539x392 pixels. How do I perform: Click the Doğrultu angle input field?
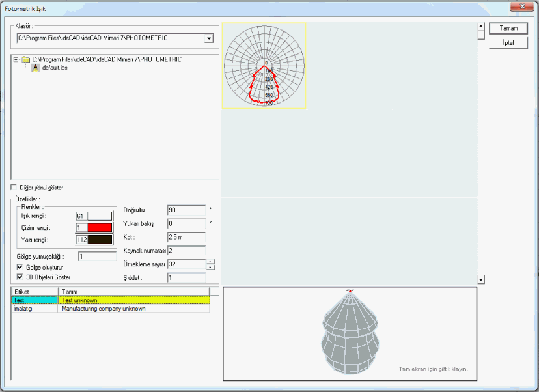pyautogui.click(x=186, y=210)
